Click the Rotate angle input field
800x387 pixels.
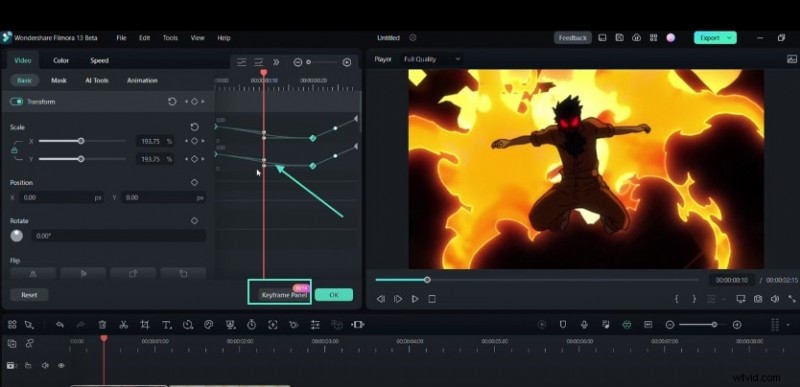119,236
